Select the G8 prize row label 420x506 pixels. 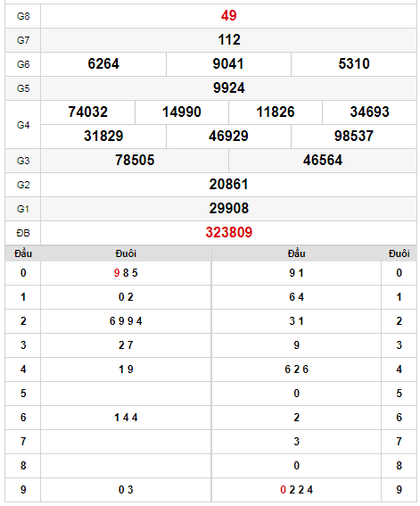click(x=23, y=16)
